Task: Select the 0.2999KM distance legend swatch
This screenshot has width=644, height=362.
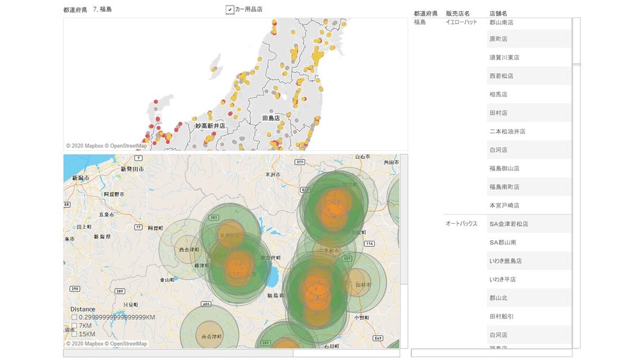Action: [x=74, y=317]
